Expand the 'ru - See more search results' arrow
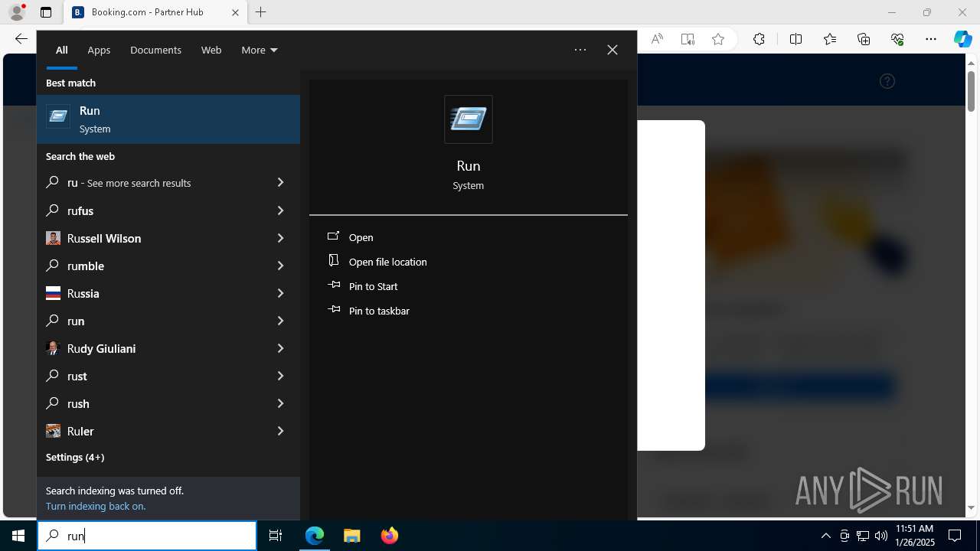Image resolution: width=980 pixels, height=551 pixels. click(280, 183)
